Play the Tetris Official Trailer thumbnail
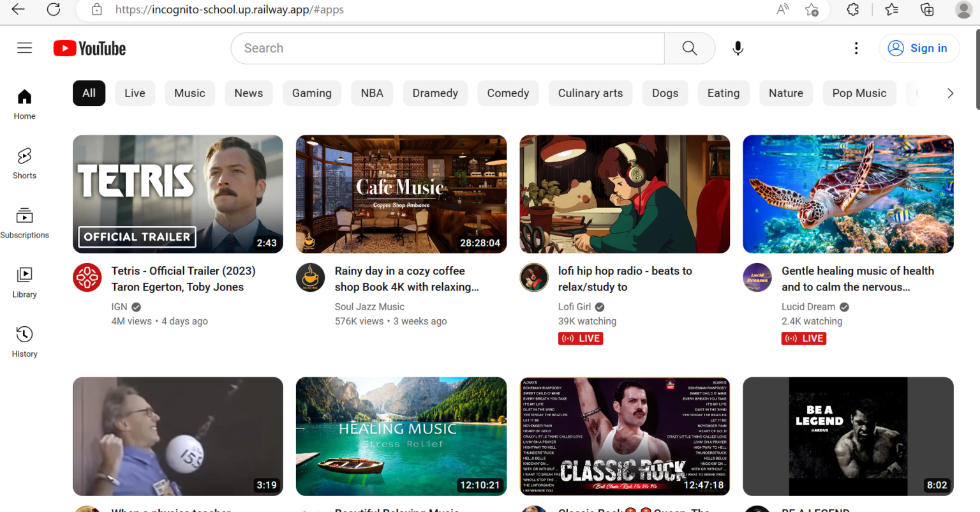Image resolution: width=980 pixels, height=512 pixels. (177, 194)
